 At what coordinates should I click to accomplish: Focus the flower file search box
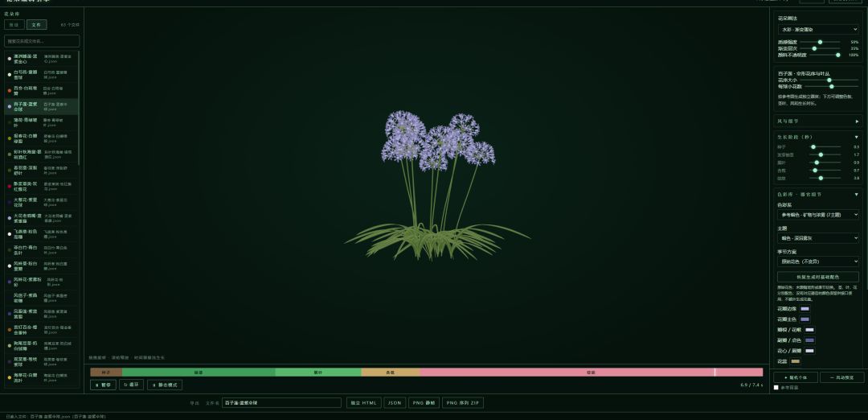pyautogui.click(x=42, y=41)
